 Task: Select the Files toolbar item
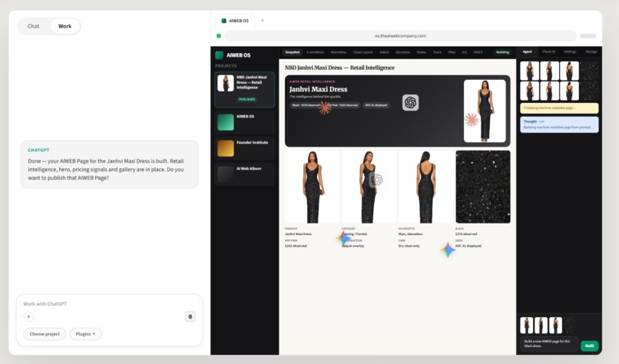click(x=452, y=52)
